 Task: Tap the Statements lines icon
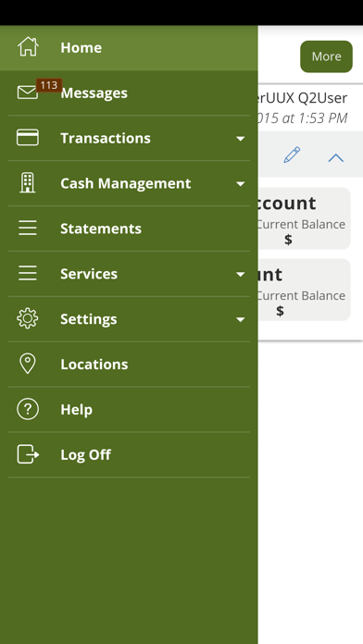click(x=28, y=228)
